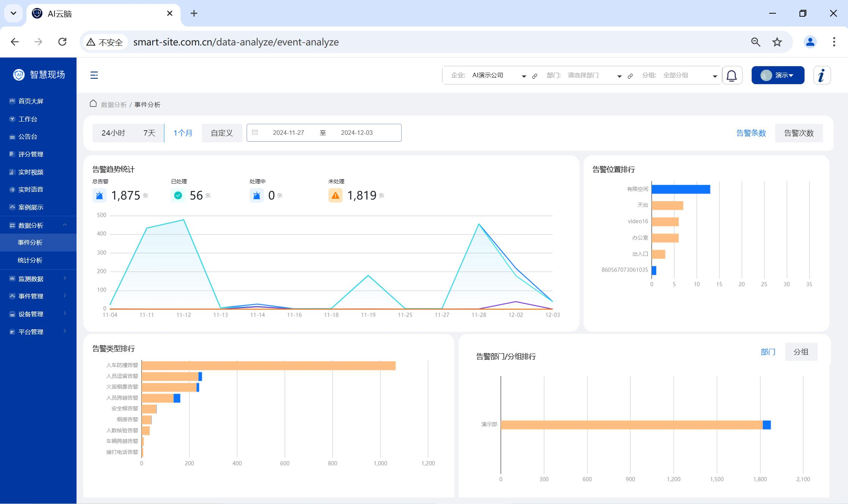
Task: Click calendar icon in date range field
Action: (255, 133)
